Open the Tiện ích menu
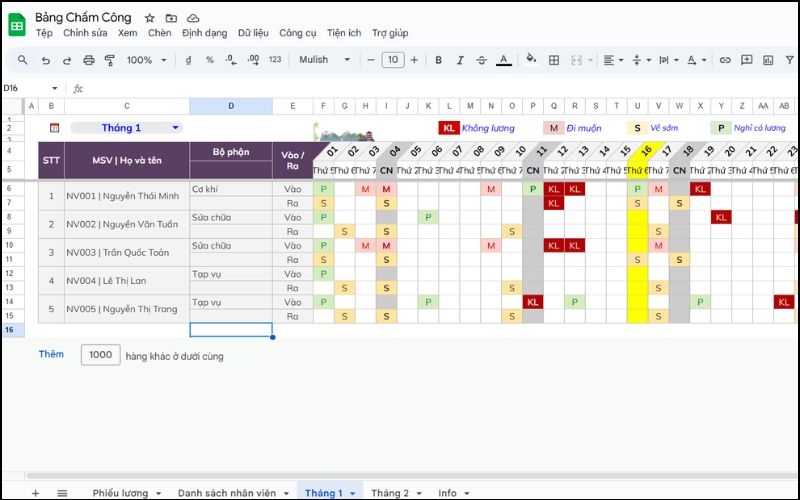This screenshot has height=500, width=800. 344,33
